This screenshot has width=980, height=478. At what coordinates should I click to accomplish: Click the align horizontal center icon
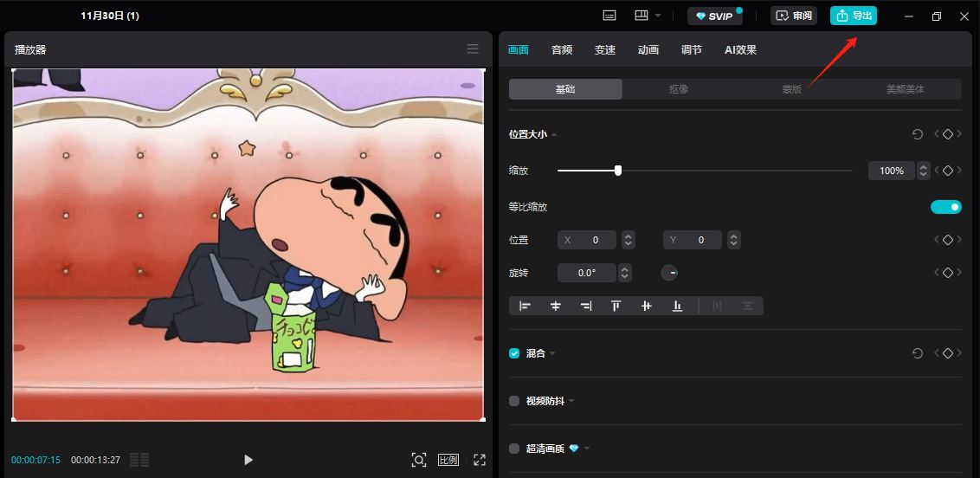(556, 307)
